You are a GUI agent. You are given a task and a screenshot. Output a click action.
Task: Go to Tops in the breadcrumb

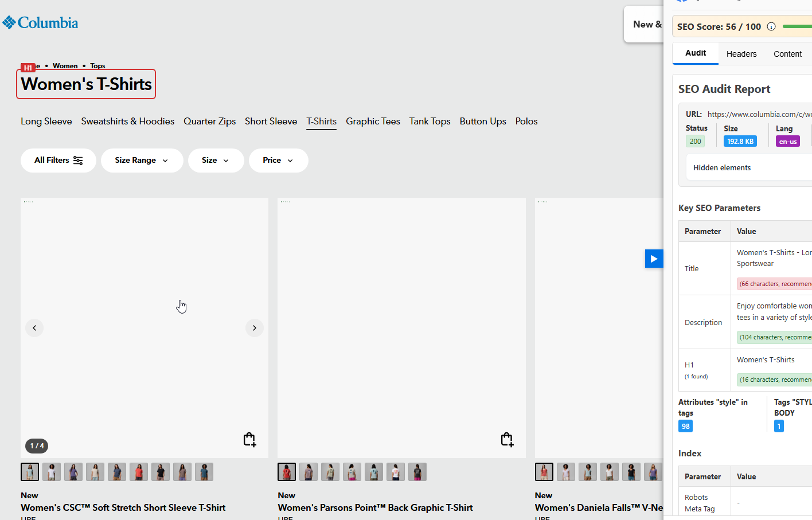tap(98, 66)
